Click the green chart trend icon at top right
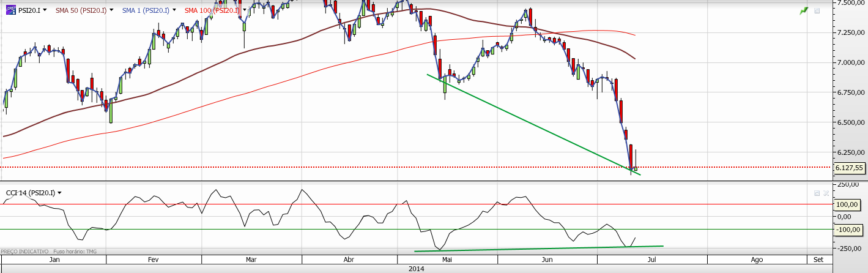This screenshot has width=868, height=273. point(804,11)
